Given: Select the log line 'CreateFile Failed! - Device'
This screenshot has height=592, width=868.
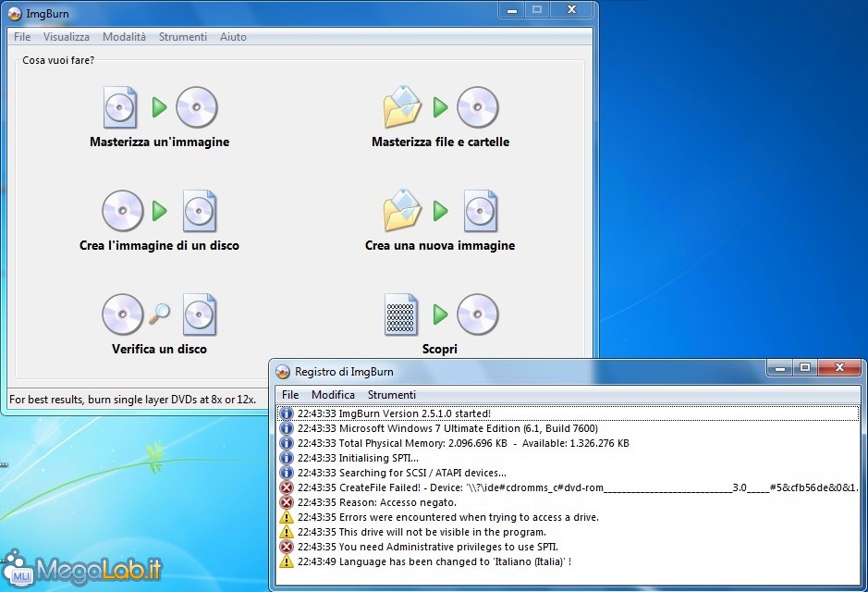Looking at the screenshot, I should point(568,487).
